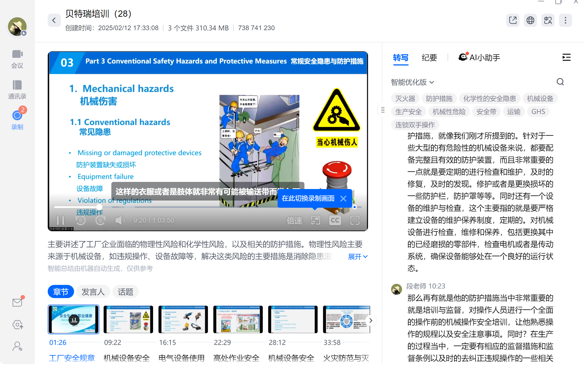Toggle CC subtitles on video
The height and width of the screenshot is (366, 588).
click(335, 220)
